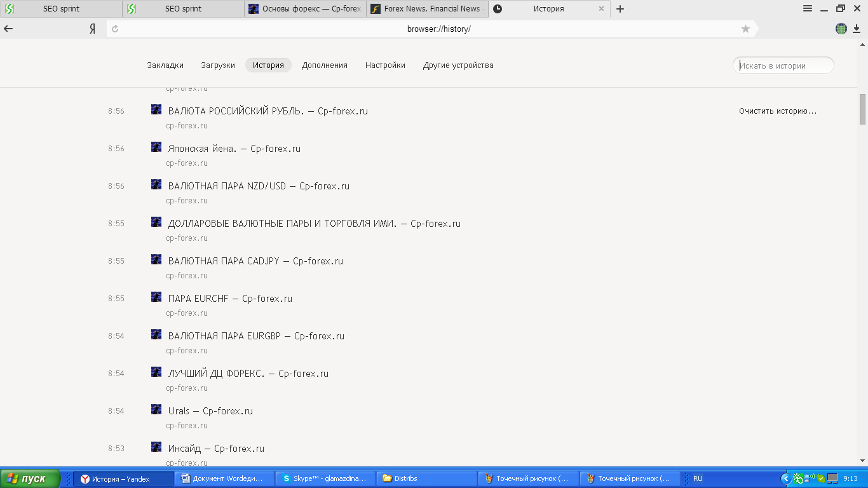This screenshot has height=488, width=868.
Task: Click the favicon beside ЛУЧШИЙ ДЦ ФОРЕКС entry
Action: pos(156,372)
